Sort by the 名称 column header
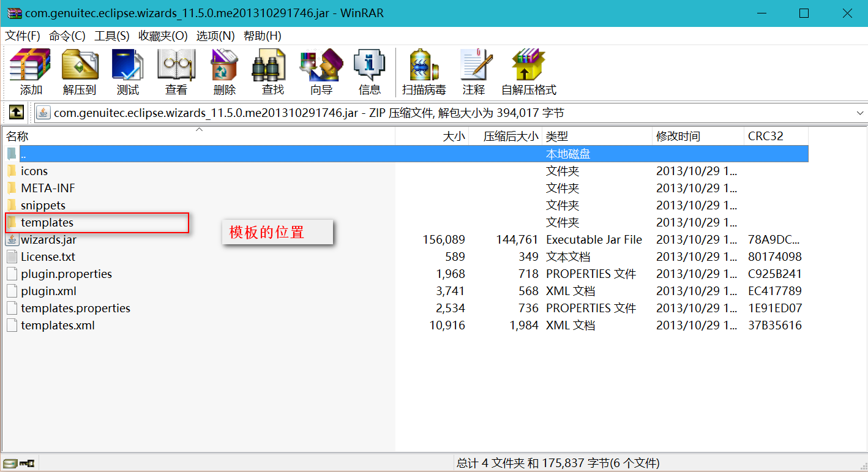The image size is (868, 472). pyautogui.click(x=199, y=136)
